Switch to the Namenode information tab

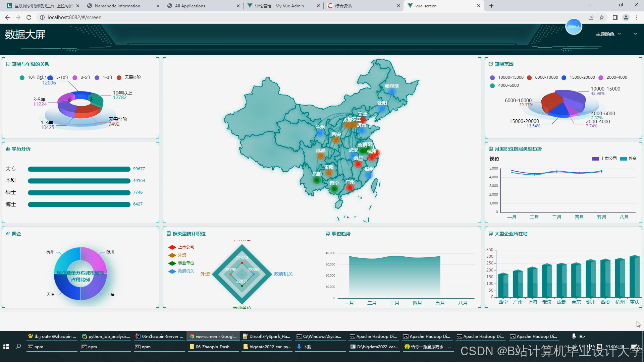point(117,6)
